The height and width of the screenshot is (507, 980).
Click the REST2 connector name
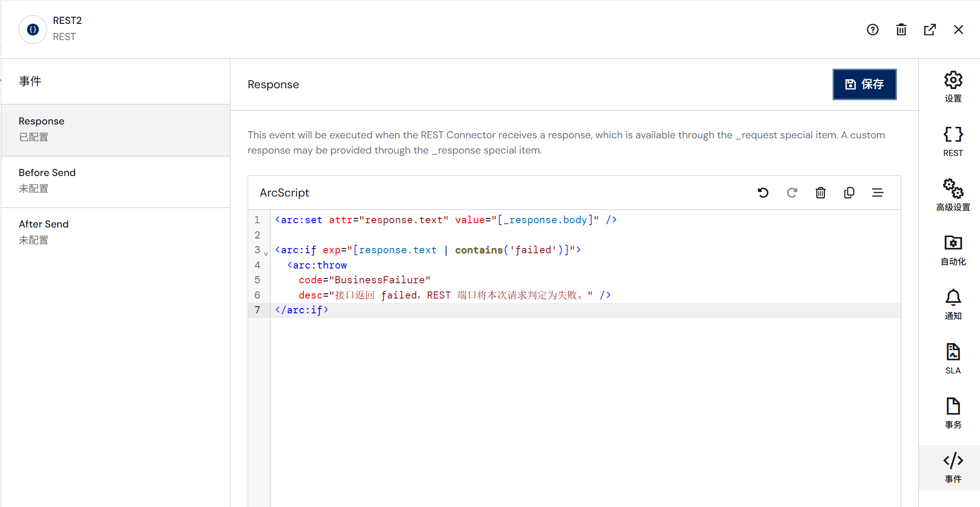click(x=67, y=21)
